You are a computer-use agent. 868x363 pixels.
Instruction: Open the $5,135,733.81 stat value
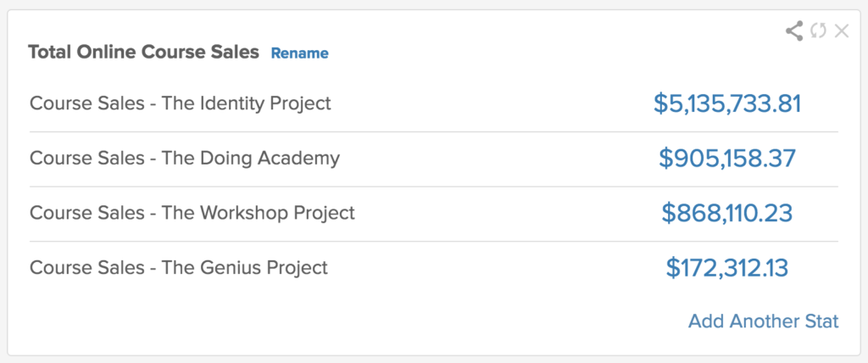point(727,103)
